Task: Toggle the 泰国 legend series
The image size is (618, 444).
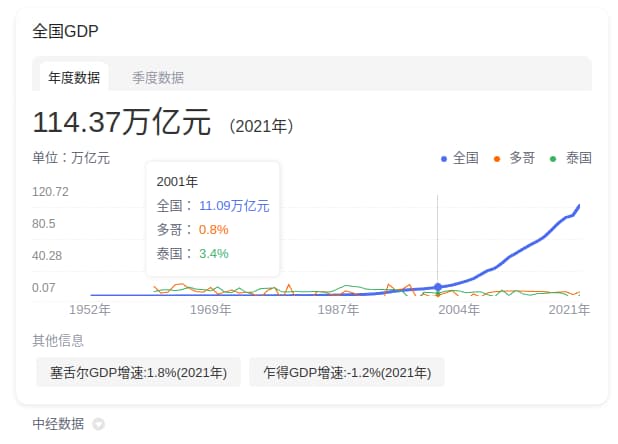Action: (571, 158)
